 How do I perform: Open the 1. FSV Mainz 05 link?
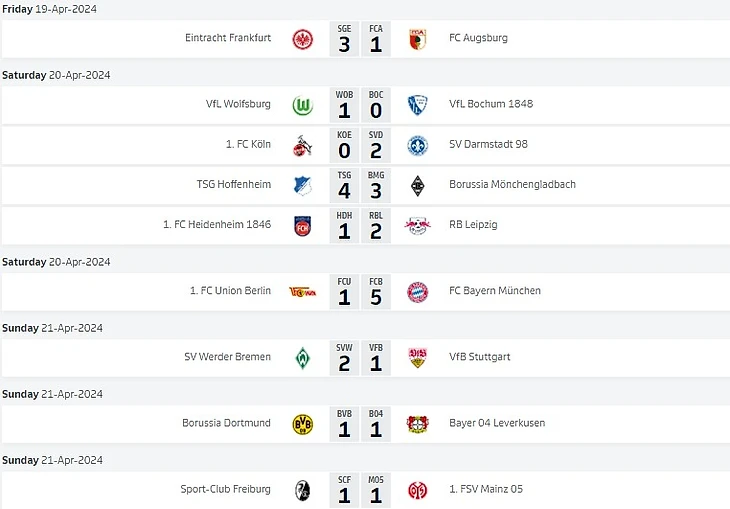click(485, 490)
